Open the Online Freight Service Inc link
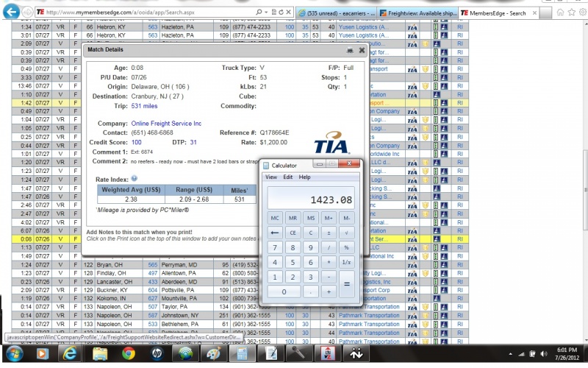The height and width of the screenshot is (368, 588). pyautogui.click(x=166, y=123)
